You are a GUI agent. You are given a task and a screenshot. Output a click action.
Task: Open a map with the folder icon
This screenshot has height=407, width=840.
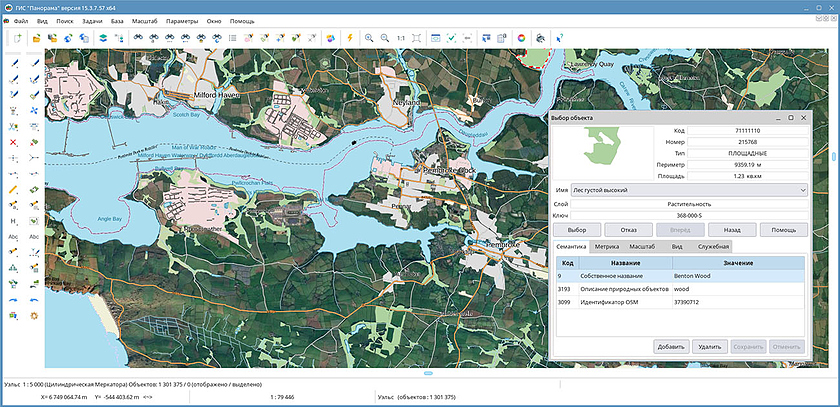(36, 38)
